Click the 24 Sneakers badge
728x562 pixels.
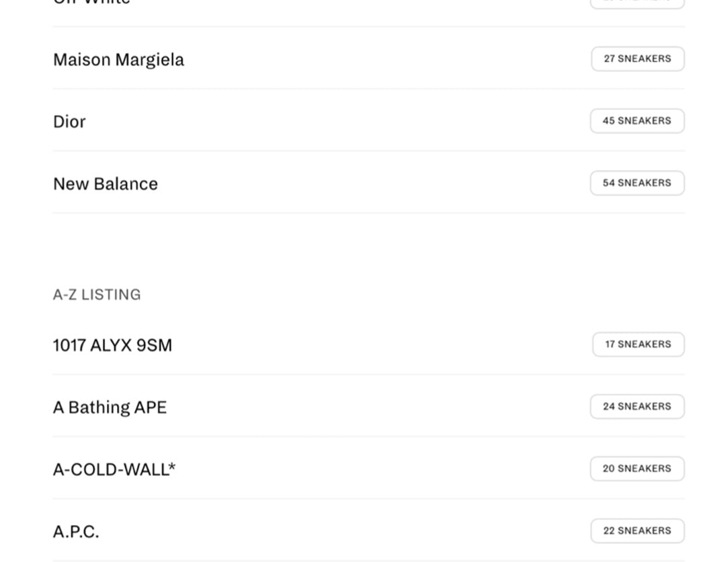pos(637,407)
